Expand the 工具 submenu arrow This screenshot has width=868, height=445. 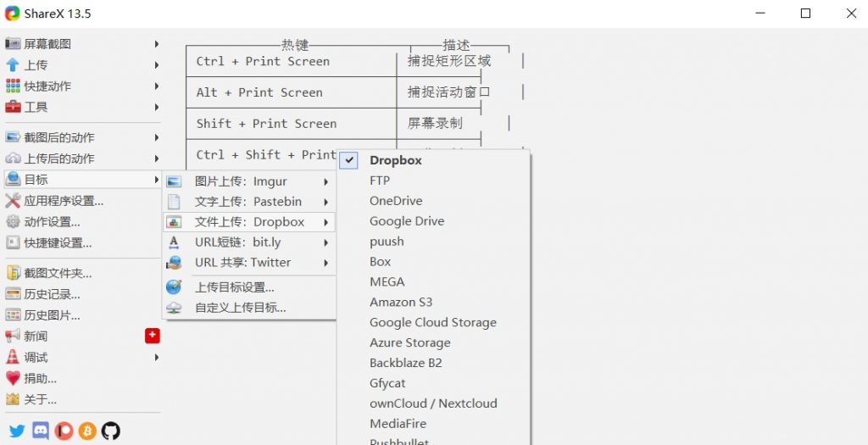pyautogui.click(x=157, y=107)
